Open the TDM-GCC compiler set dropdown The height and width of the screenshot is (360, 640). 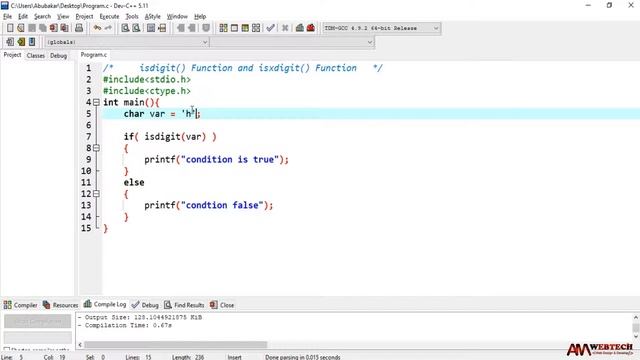pyautogui.click(x=436, y=28)
